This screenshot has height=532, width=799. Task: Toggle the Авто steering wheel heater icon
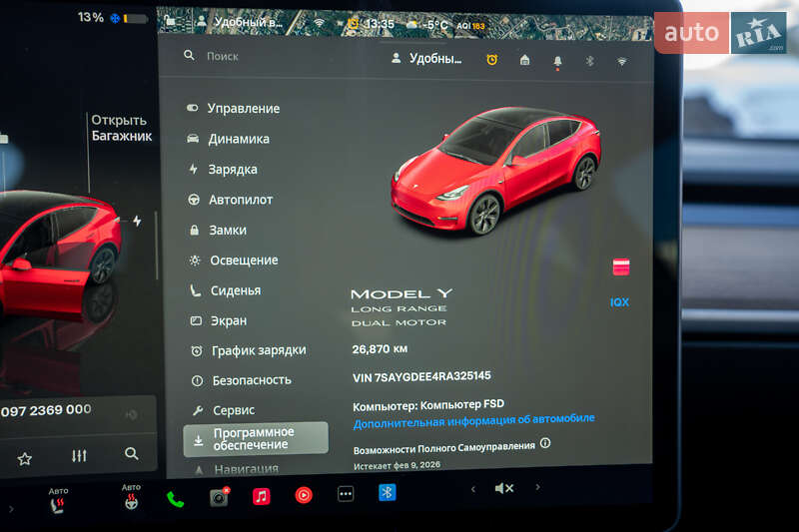coord(131,497)
